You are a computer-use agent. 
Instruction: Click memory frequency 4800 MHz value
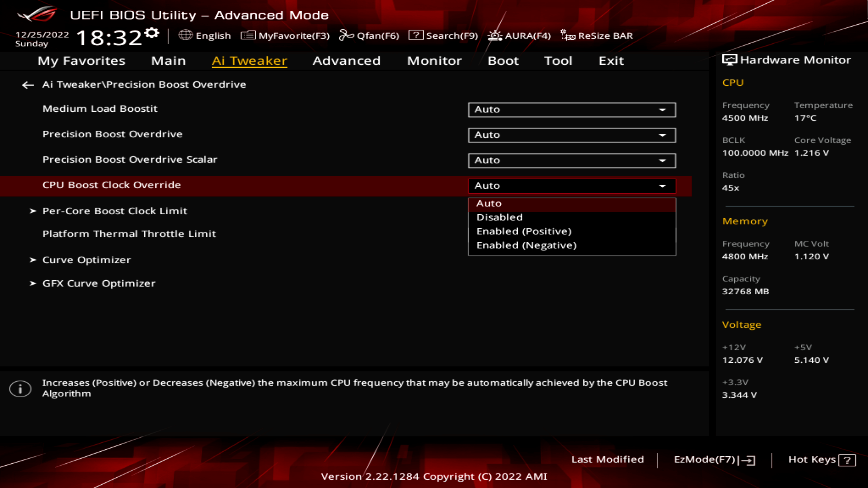pyautogui.click(x=745, y=257)
